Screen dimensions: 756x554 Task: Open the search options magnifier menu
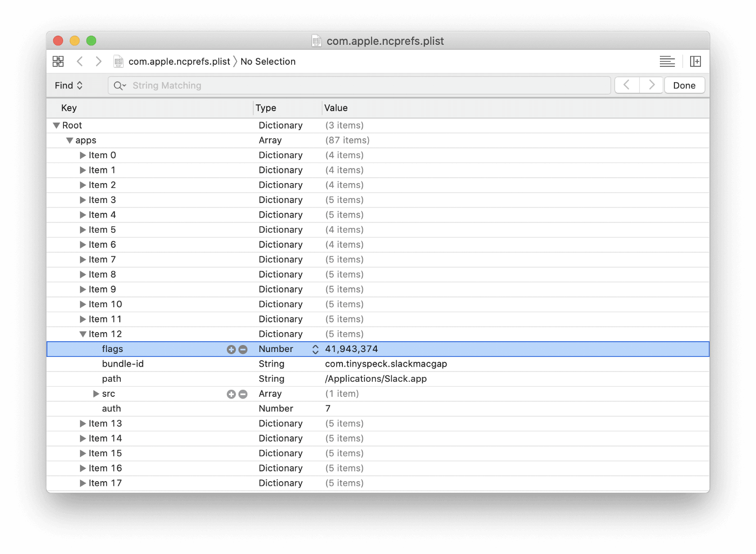(119, 85)
